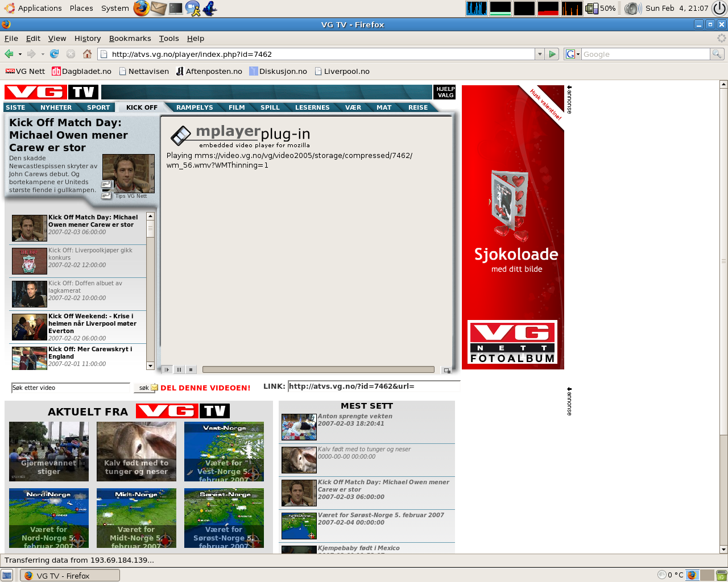Screen dimensions: 728x582
Task: Switch to the RAMPELYS tab
Action: click(195, 107)
